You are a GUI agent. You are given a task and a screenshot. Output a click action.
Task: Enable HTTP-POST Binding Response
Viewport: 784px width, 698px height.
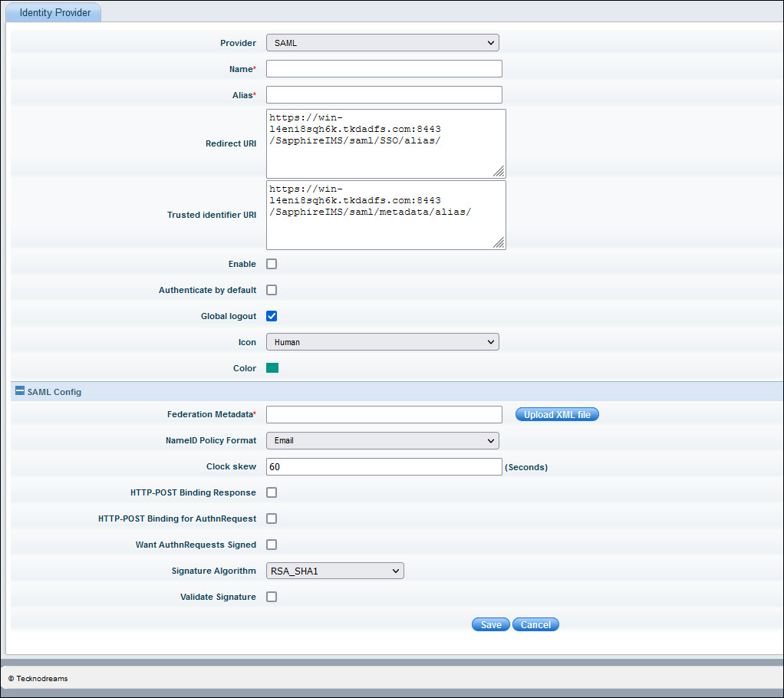click(x=272, y=492)
